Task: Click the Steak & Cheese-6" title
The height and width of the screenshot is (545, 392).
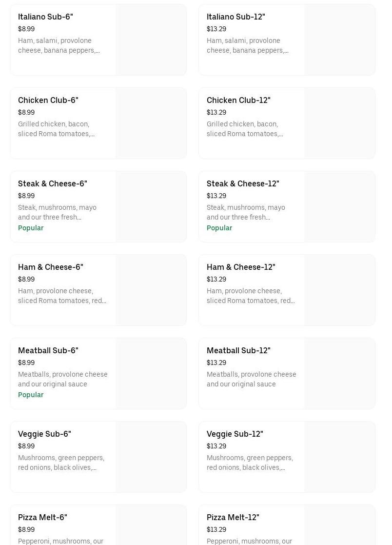Action: click(x=52, y=184)
